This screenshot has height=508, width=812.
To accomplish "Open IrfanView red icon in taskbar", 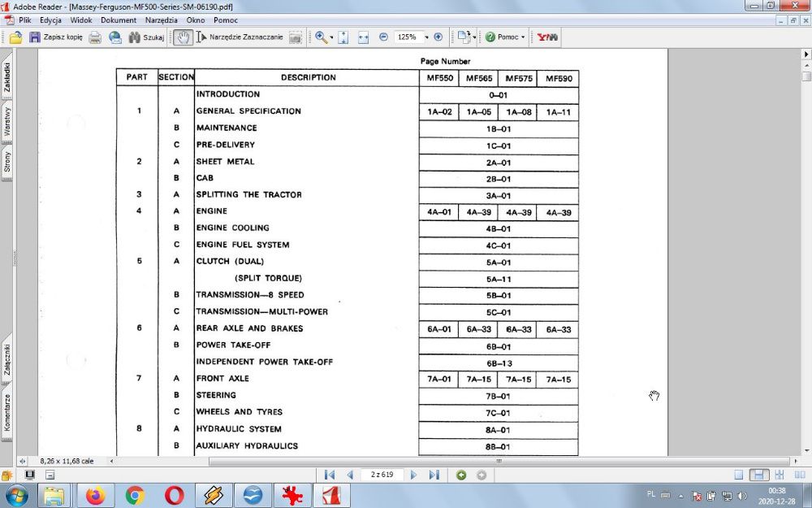I will [x=292, y=496].
